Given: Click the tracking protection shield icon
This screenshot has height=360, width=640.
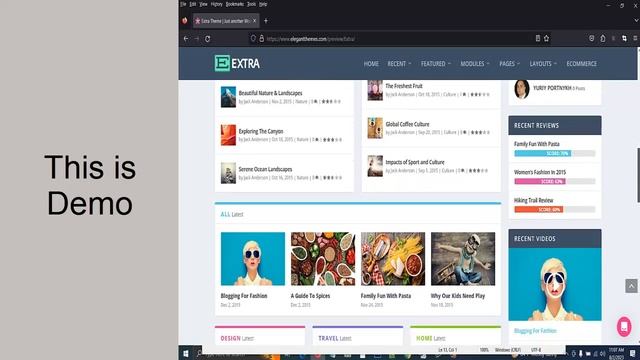Looking at the screenshot, I should point(253,38).
